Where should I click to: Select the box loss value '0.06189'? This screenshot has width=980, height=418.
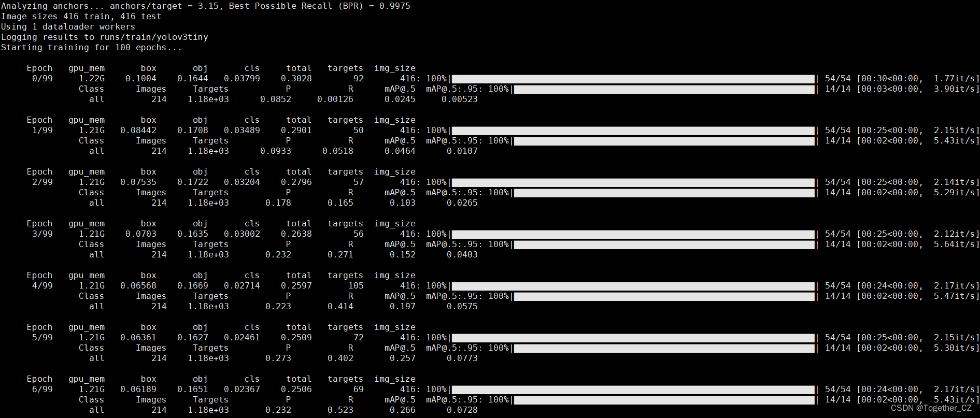click(138, 390)
